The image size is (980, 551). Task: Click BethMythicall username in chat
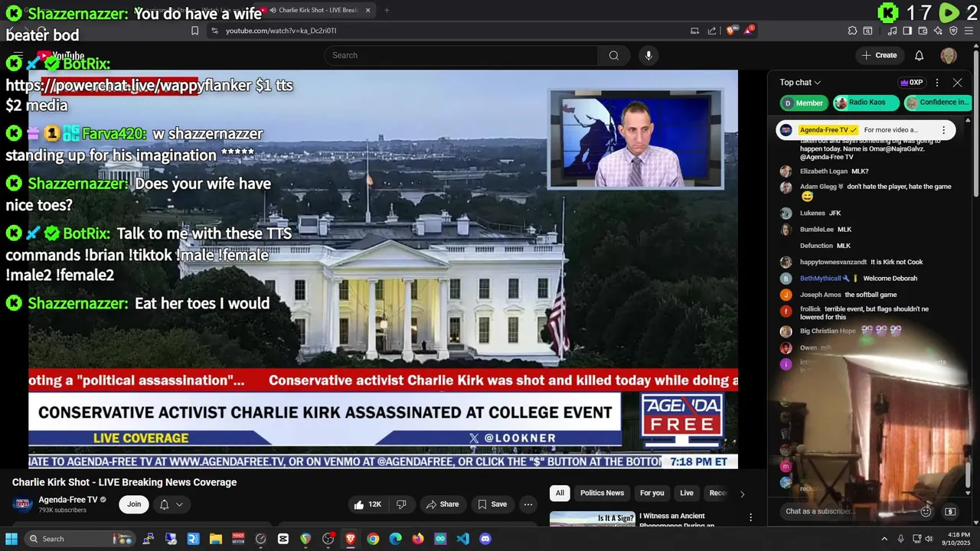click(821, 279)
